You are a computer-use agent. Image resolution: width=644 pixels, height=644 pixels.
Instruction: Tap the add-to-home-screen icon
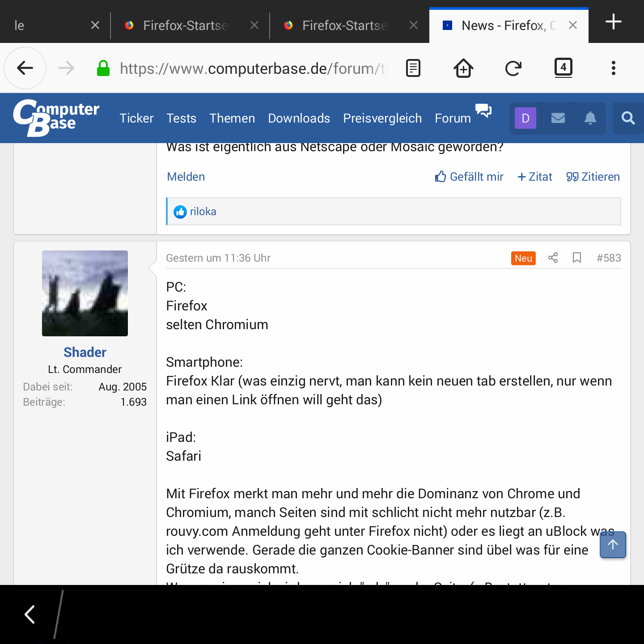463,68
